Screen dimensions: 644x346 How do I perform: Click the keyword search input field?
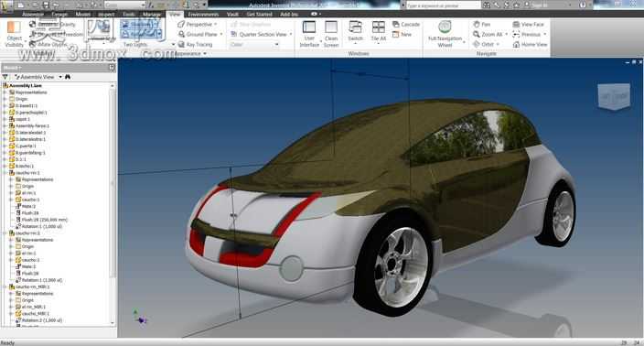point(443,5)
